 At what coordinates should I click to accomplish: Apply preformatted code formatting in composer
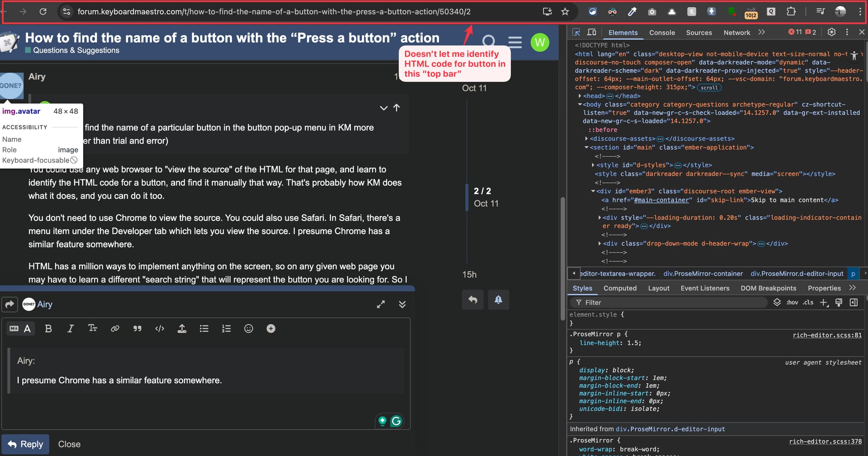(x=160, y=329)
